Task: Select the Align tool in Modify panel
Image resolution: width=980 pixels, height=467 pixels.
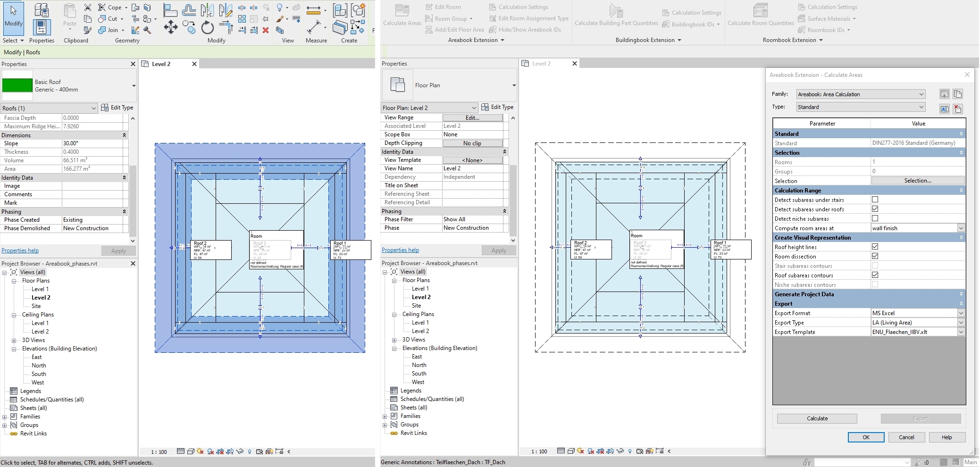Action: (170, 9)
